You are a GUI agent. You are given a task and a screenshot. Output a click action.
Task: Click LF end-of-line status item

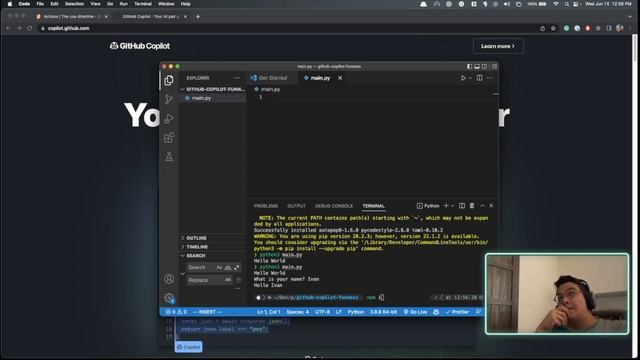click(339, 312)
